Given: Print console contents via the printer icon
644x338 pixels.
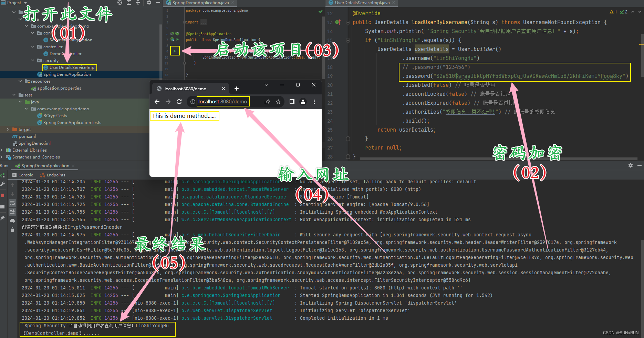Looking at the screenshot, I should (12, 220).
